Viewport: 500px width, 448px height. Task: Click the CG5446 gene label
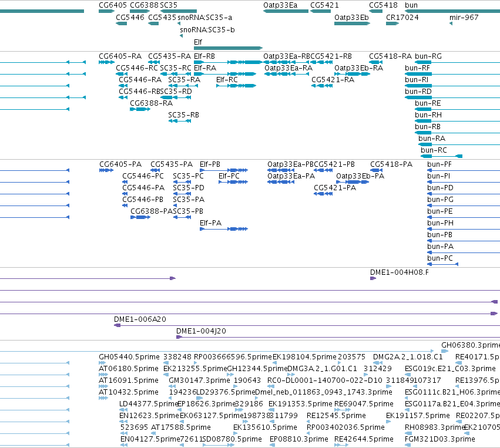pos(130,17)
